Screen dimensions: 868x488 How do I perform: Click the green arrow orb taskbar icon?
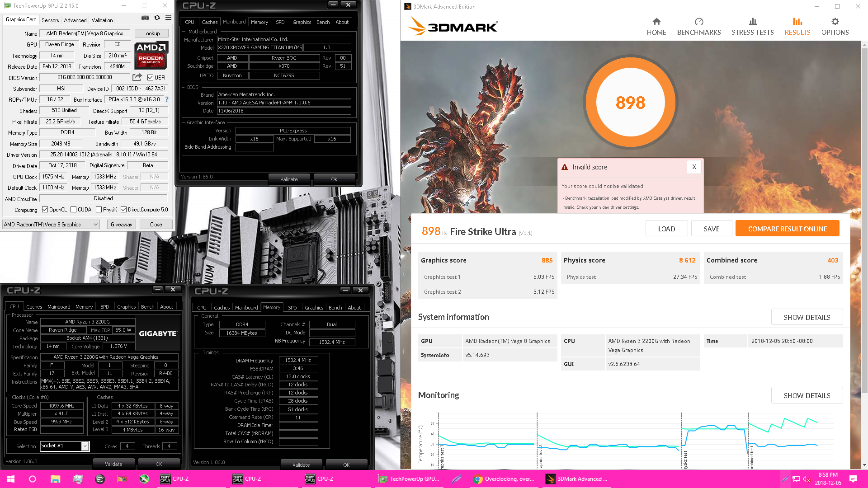(144, 479)
